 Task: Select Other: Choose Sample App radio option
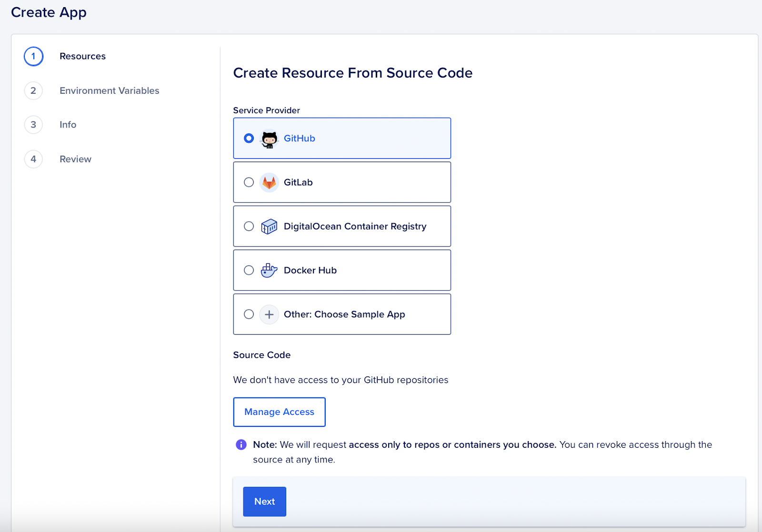point(249,314)
